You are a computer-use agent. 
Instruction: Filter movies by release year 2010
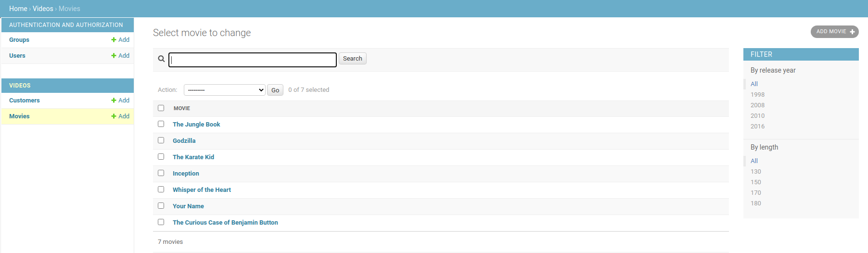pos(757,116)
